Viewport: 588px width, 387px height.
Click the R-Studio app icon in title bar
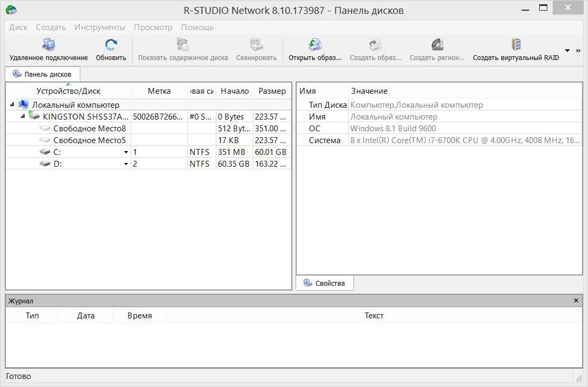pos(11,10)
